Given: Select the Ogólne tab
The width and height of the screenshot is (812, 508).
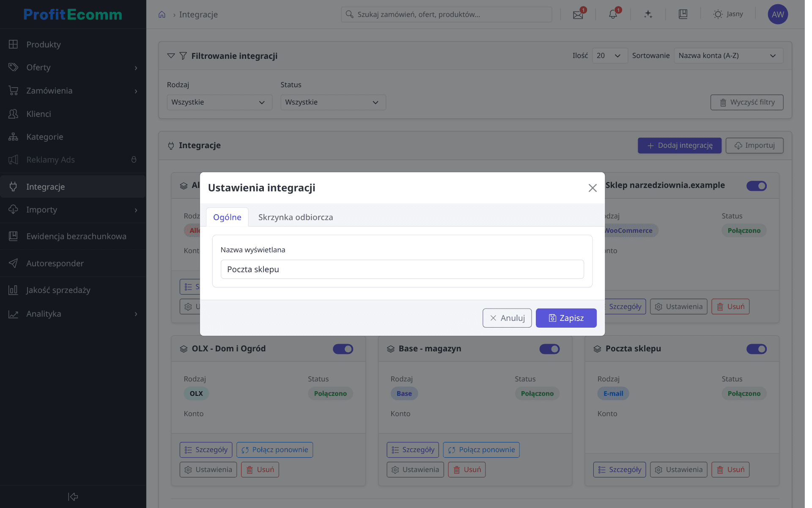Looking at the screenshot, I should click(x=227, y=217).
